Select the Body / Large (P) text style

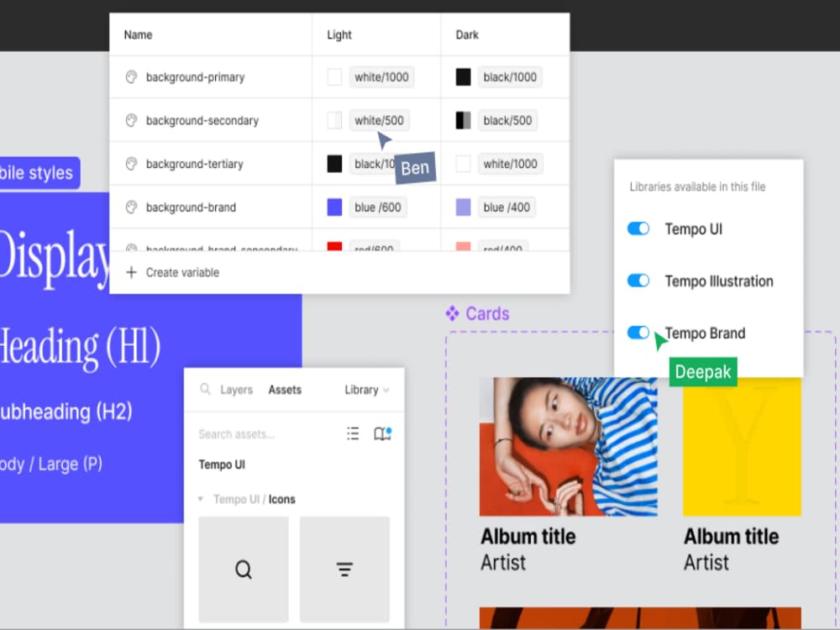coord(51,464)
